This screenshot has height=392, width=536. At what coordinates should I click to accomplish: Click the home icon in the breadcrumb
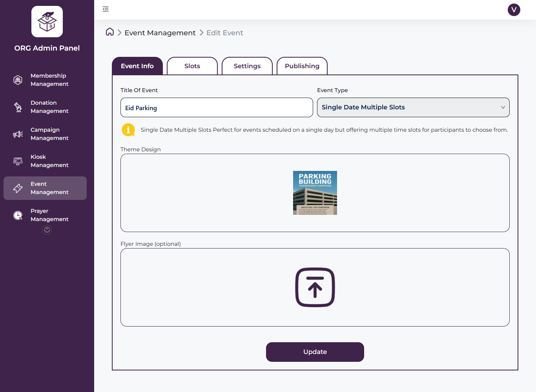tap(109, 32)
